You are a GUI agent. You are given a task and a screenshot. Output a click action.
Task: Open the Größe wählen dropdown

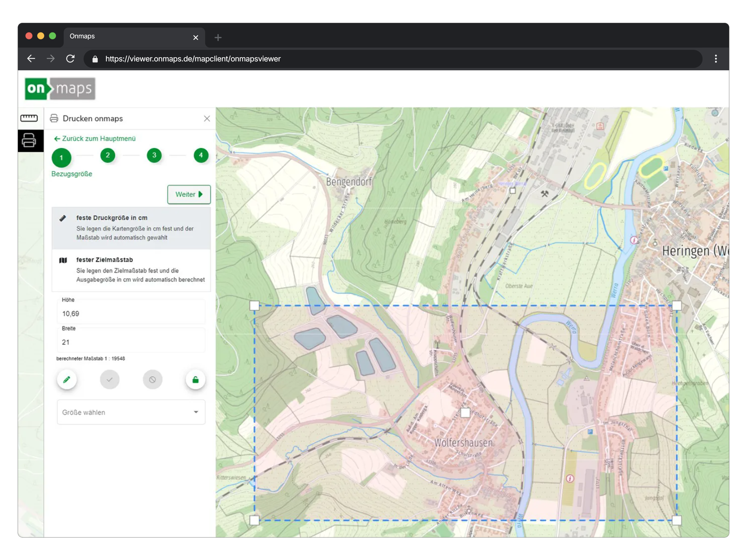[131, 412]
